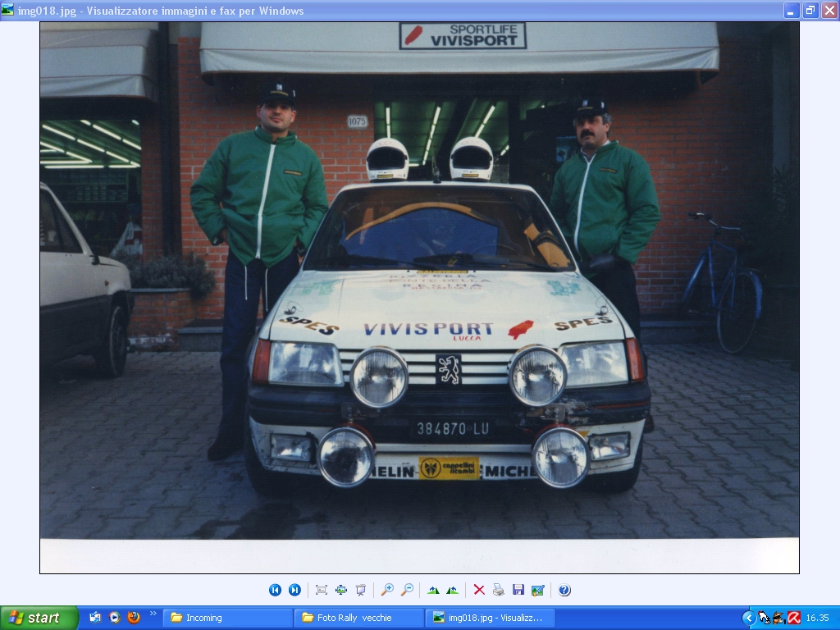840x630 pixels.
Task: Switch to the Incoming folder window
Action: (x=229, y=618)
